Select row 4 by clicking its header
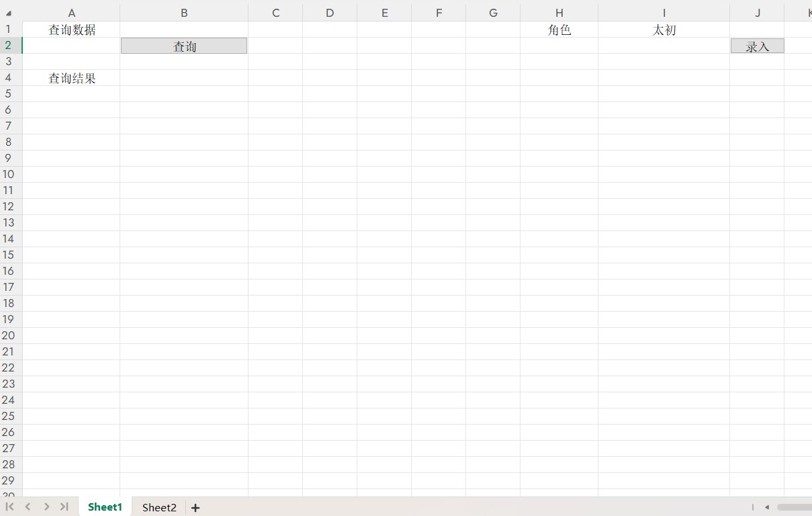This screenshot has height=516, width=812. 9,77
